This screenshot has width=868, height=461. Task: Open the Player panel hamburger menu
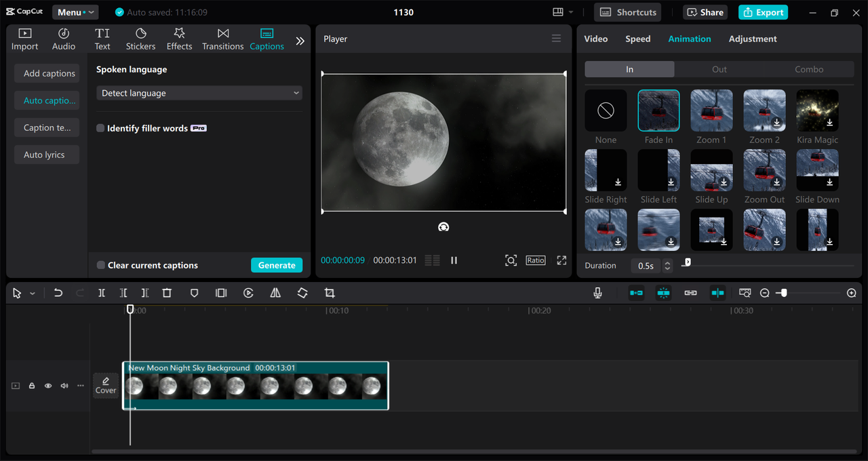coord(556,39)
